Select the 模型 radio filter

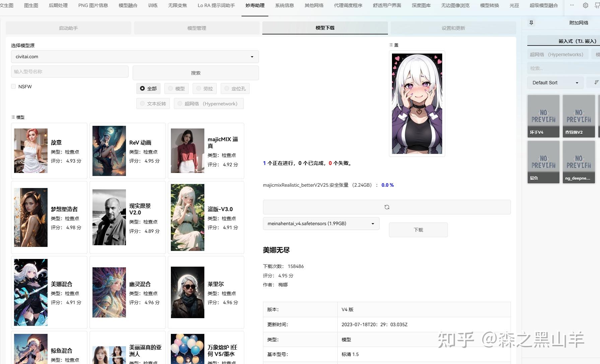coord(176,89)
